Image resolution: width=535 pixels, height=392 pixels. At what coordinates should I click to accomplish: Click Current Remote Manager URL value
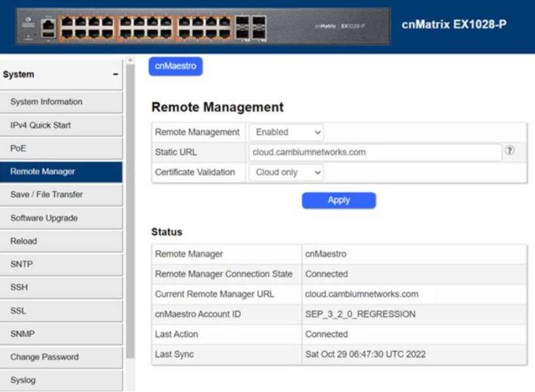(x=362, y=294)
